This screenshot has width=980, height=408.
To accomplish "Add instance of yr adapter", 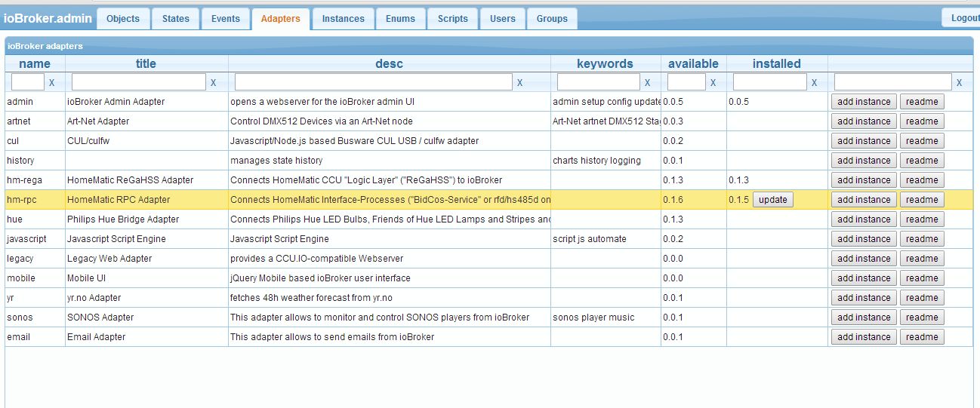I will [x=864, y=298].
